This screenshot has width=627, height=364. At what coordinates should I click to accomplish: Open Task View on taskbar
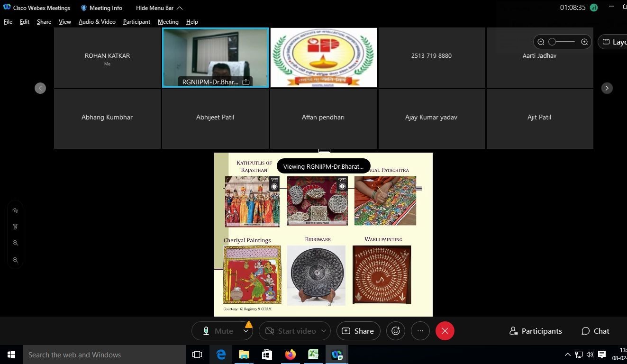197,355
